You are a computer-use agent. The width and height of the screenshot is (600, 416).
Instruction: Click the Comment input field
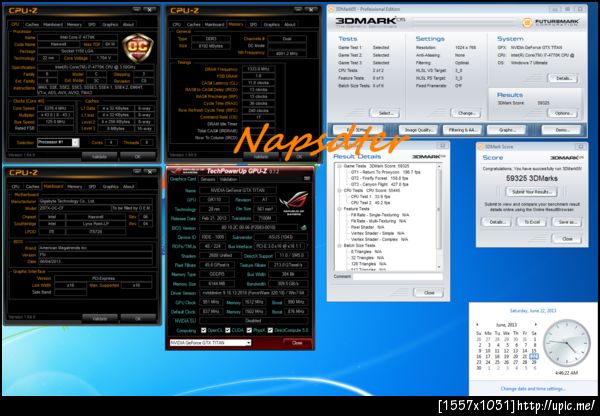[x=398, y=276]
